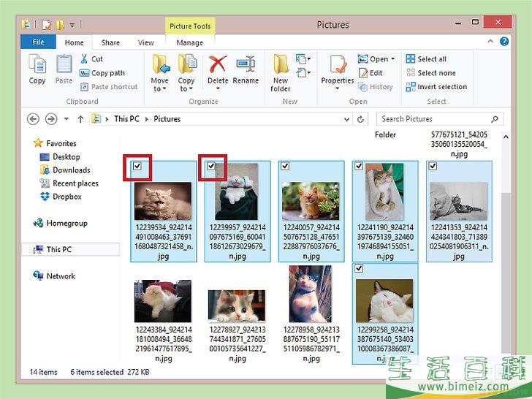Open the Share ribbon tab
532x399 pixels.
111,43
